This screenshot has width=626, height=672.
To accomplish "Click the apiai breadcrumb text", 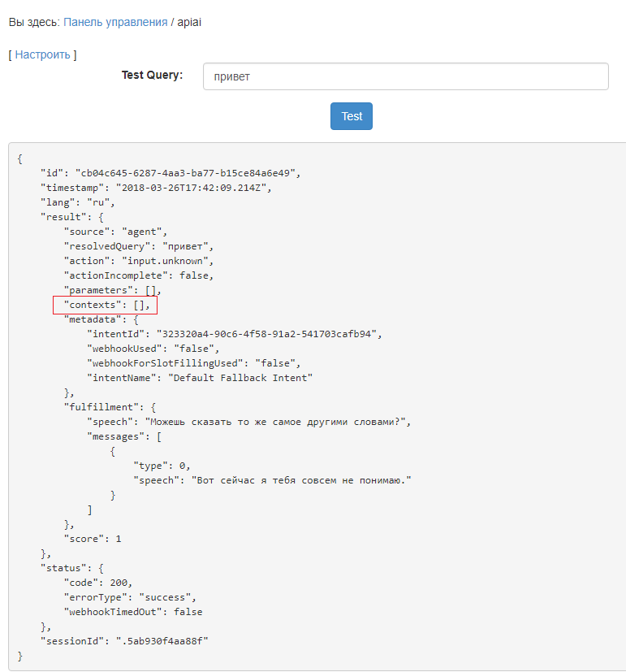I will click(189, 22).
